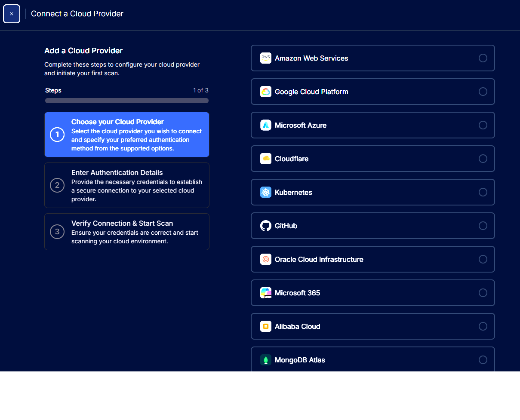
Task: Click the steps progress bar
Action: pyautogui.click(x=126, y=100)
